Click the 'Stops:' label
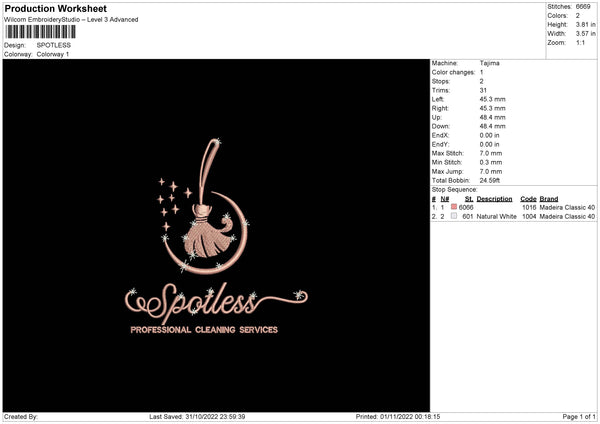This screenshot has width=600, height=424. pos(441,82)
